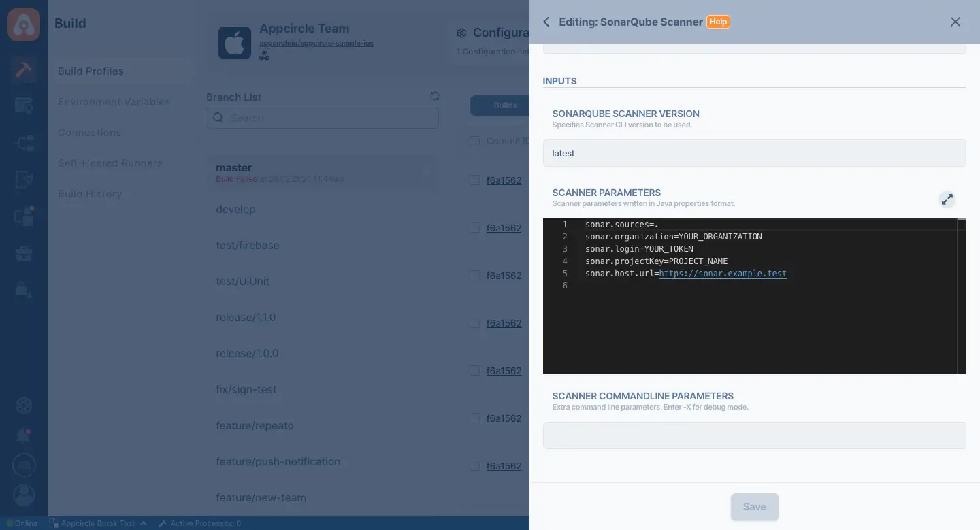Open the Enterprise App Store sidebar icon

point(24,216)
